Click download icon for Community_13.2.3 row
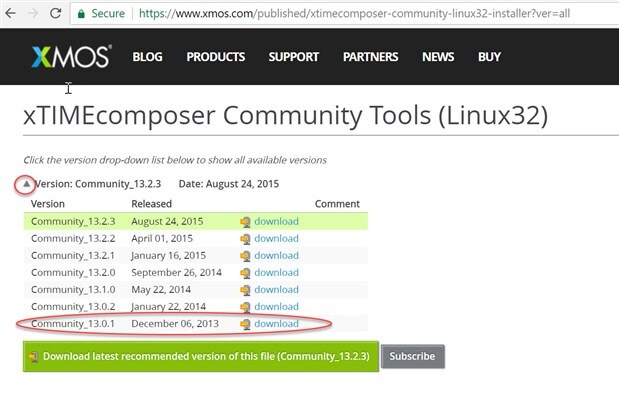Viewport: 619px width, 406px height. pos(245,222)
